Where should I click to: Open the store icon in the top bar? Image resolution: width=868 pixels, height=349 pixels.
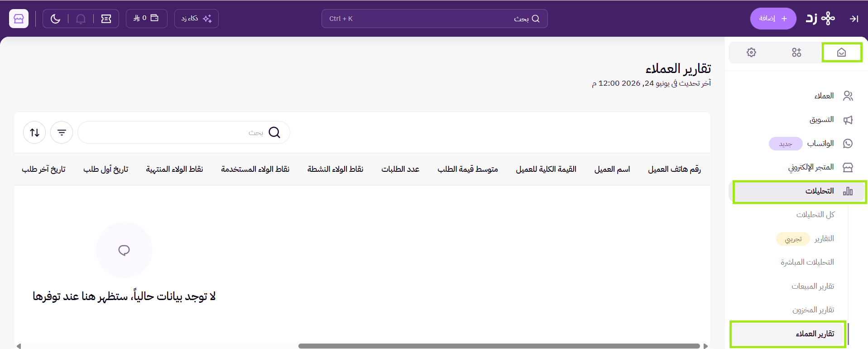coord(19,19)
